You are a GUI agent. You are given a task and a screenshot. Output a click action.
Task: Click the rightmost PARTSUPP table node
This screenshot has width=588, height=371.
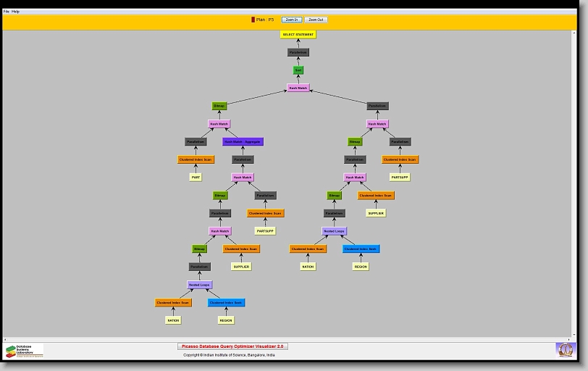point(400,177)
